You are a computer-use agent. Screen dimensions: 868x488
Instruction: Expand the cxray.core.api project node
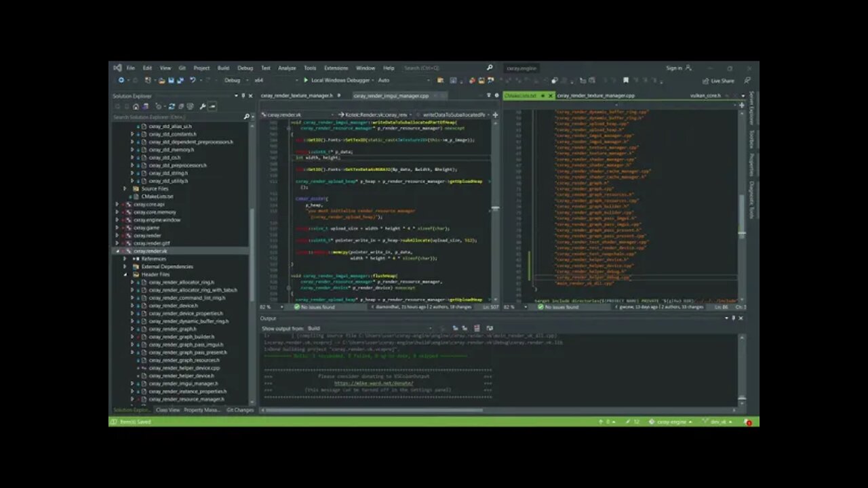117,204
